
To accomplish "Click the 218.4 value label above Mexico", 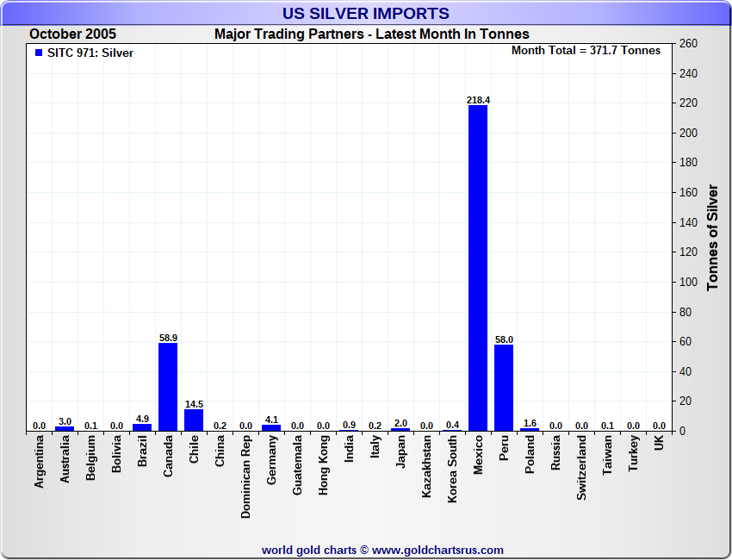I will (478, 100).
